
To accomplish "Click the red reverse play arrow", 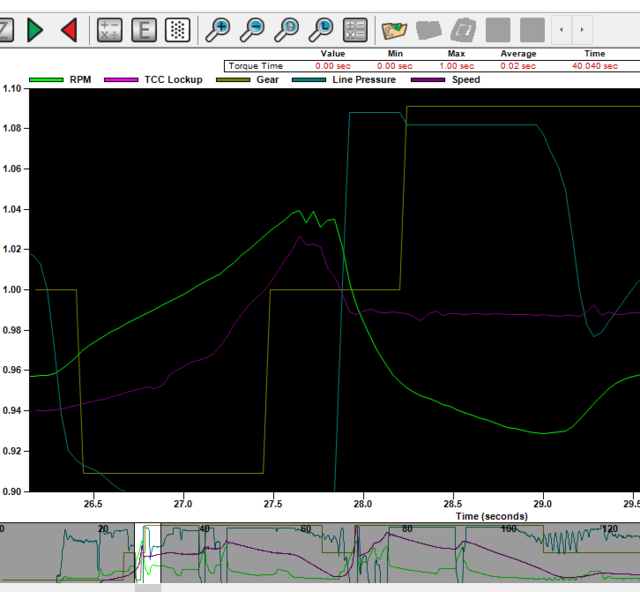I will 69,30.
